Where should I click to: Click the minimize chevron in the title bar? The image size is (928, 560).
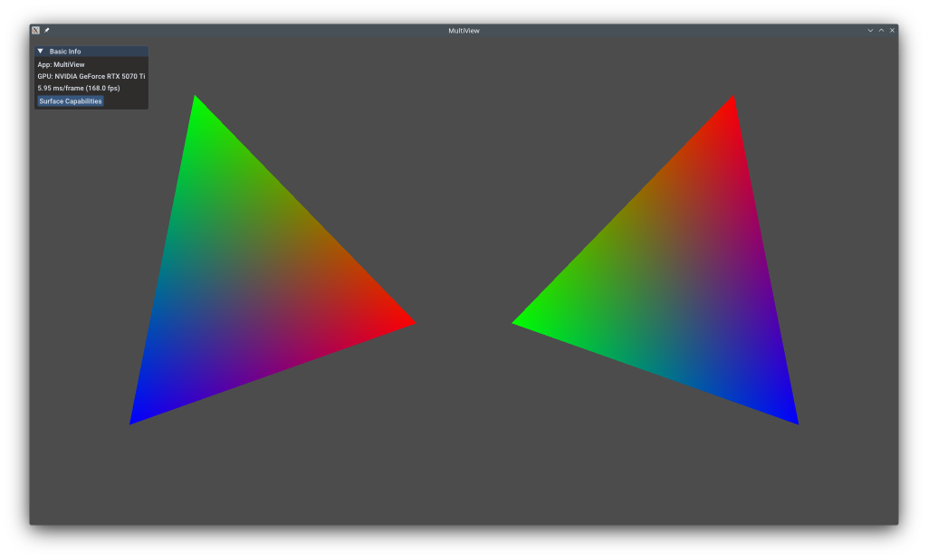tap(870, 29)
